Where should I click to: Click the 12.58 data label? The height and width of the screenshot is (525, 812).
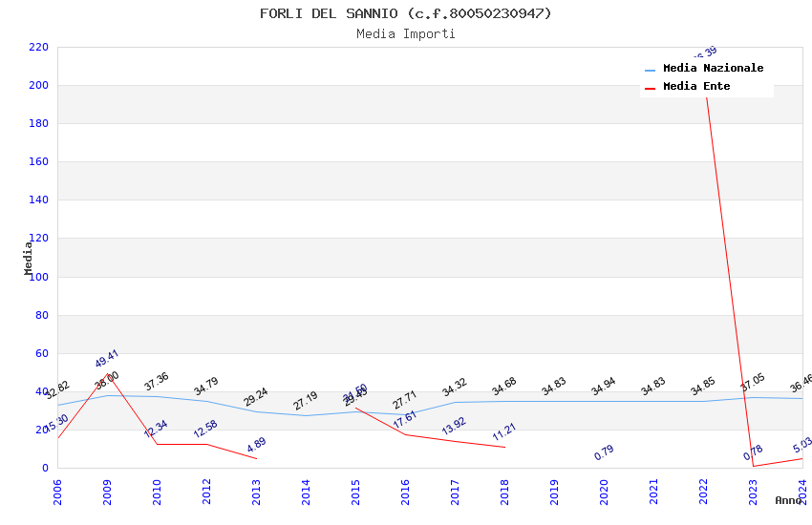point(205,429)
